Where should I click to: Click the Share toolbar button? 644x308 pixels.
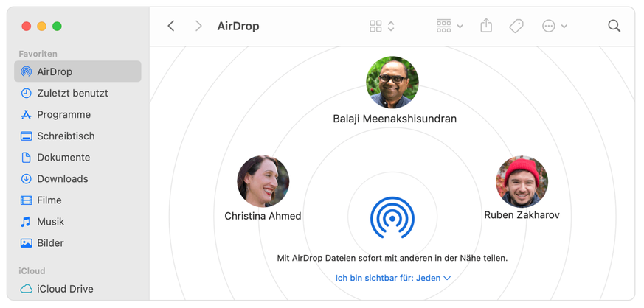486,26
